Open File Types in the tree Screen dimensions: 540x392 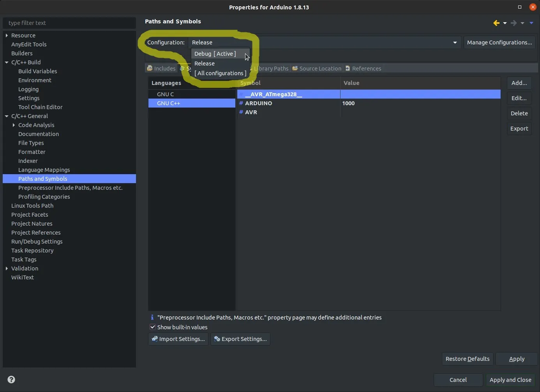(31, 143)
